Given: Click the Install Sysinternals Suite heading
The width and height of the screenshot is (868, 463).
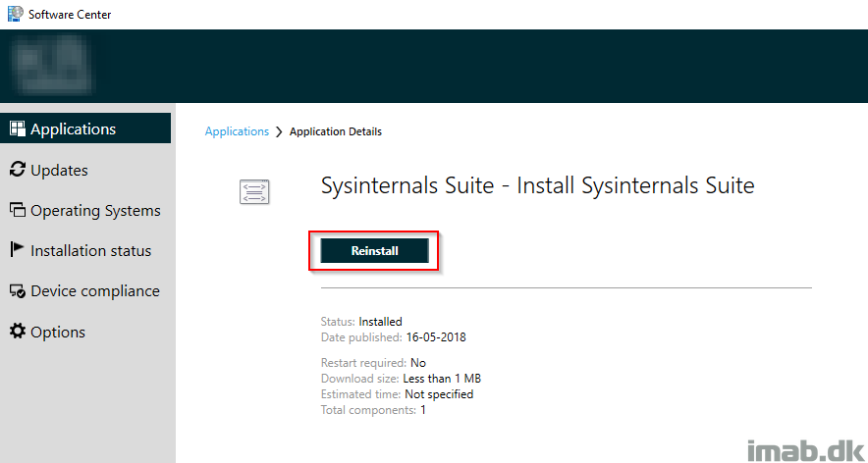Looking at the screenshot, I should (x=635, y=185).
